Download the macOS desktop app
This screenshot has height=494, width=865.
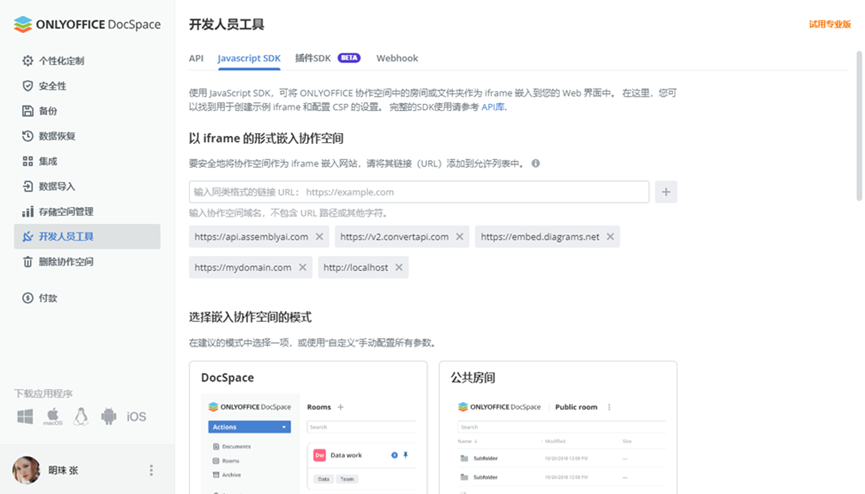53,416
